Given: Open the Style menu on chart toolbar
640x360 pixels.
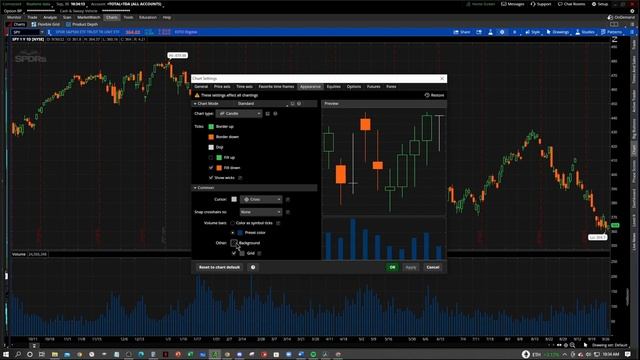Looking at the screenshot, I should (x=532, y=32).
